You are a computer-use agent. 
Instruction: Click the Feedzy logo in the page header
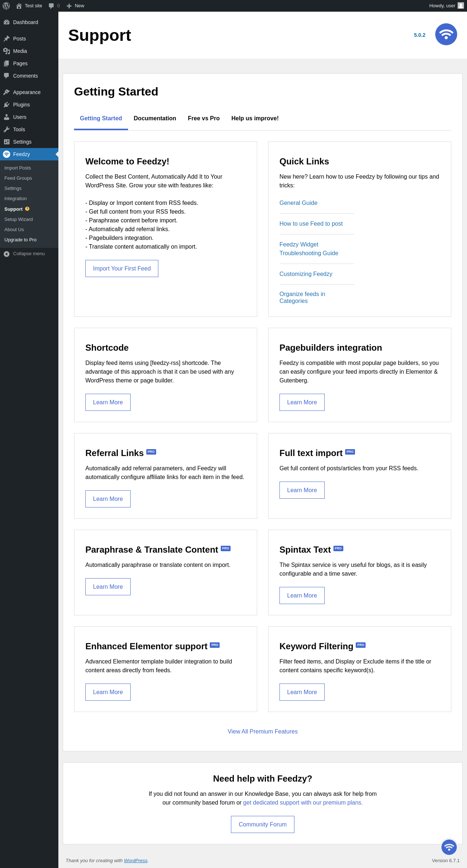point(446,34)
